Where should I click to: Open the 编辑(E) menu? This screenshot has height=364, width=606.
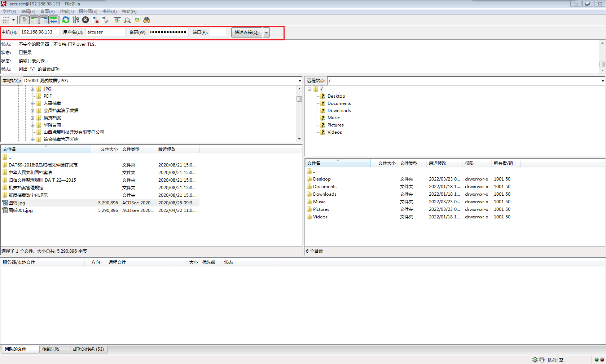coord(28,12)
